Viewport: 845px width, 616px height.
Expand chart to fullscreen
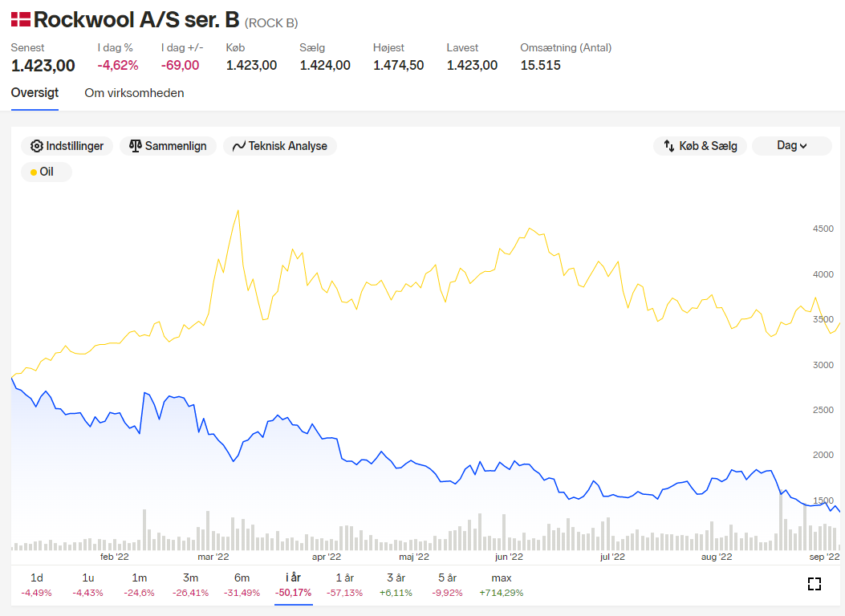(815, 584)
